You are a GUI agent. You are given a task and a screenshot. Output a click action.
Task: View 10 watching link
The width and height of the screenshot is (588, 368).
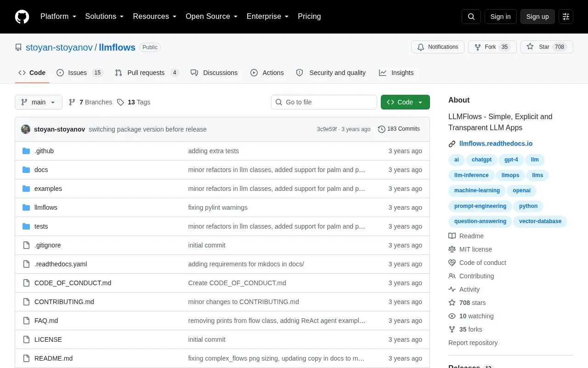click(x=471, y=316)
